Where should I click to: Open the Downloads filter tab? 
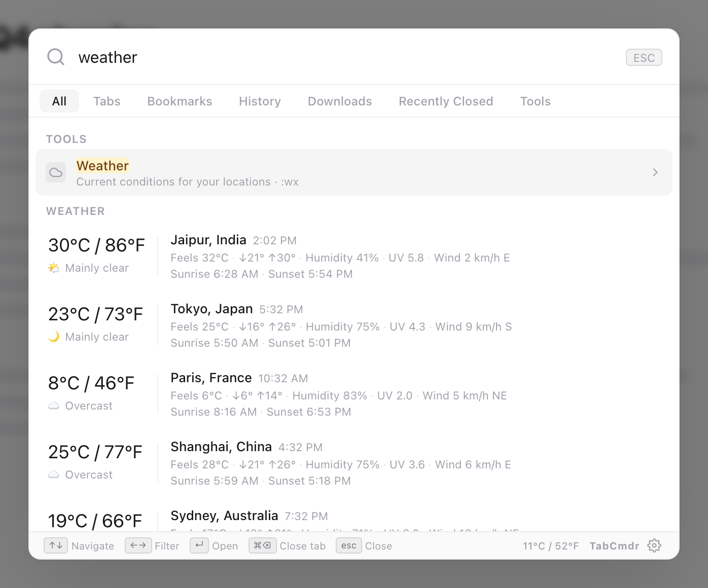(340, 101)
